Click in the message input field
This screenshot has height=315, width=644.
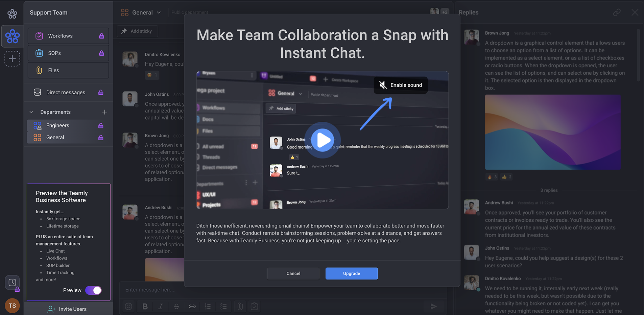[x=283, y=290]
